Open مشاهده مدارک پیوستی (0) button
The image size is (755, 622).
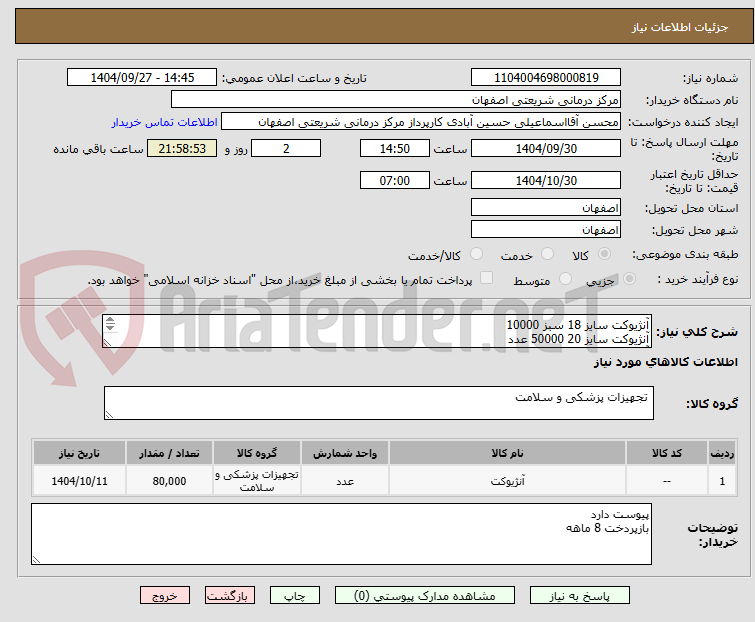pos(424,596)
